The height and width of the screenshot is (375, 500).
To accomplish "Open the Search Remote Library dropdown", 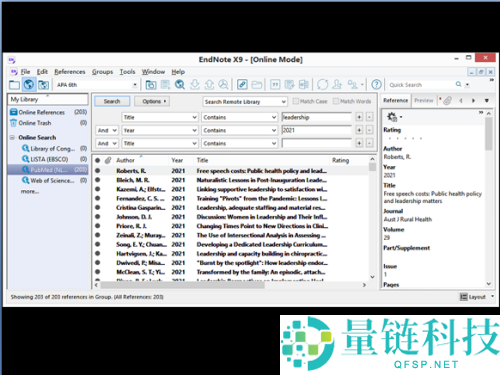I will pos(245,102).
